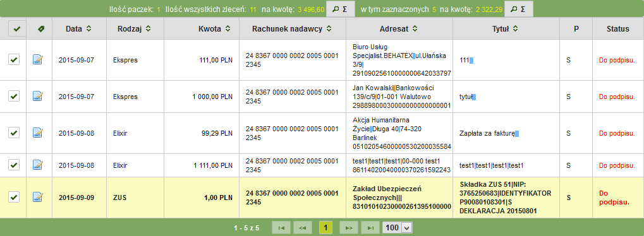Click the P column header

pyautogui.click(x=576, y=29)
